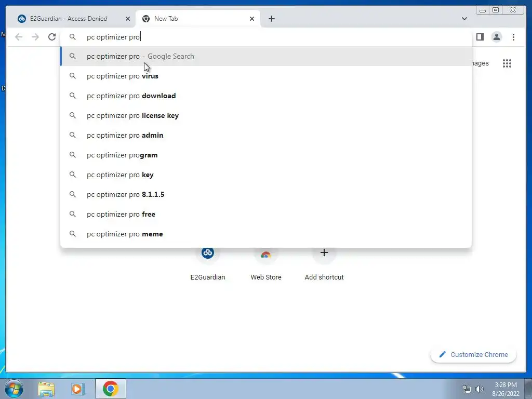
Task: Choose 'pc optimizer pro download' suggestion
Action: [x=266, y=96]
